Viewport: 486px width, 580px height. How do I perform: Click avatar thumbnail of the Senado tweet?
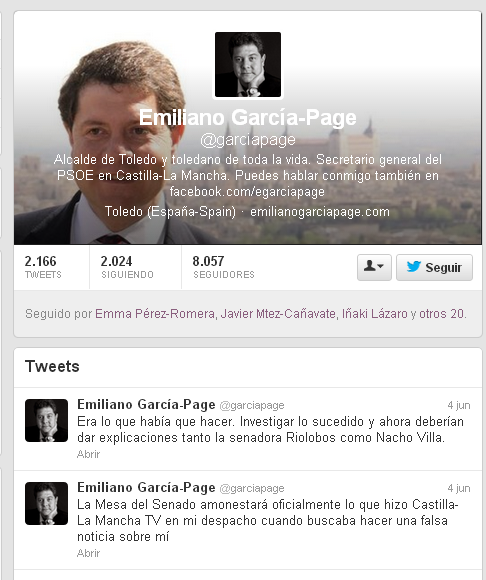click(x=46, y=503)
